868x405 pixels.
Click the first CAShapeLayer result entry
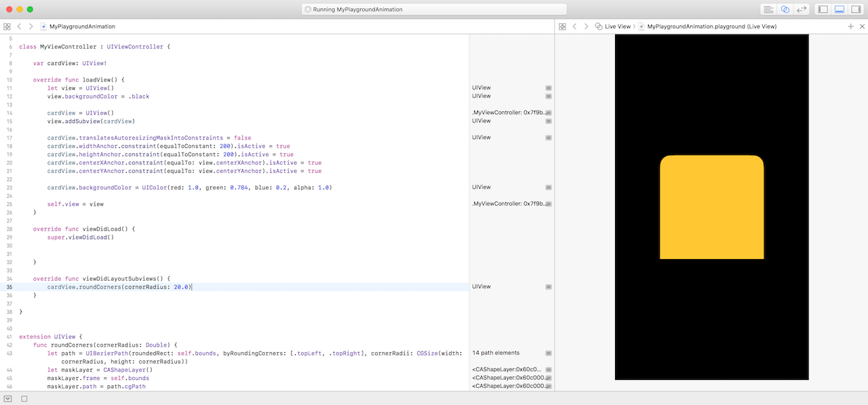click(x=506, y=370)
